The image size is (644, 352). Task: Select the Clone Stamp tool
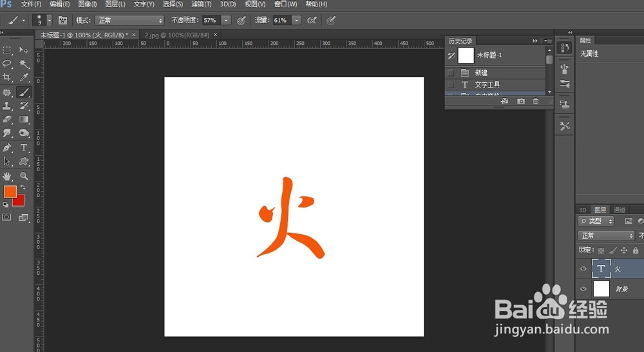pos(7,106)
